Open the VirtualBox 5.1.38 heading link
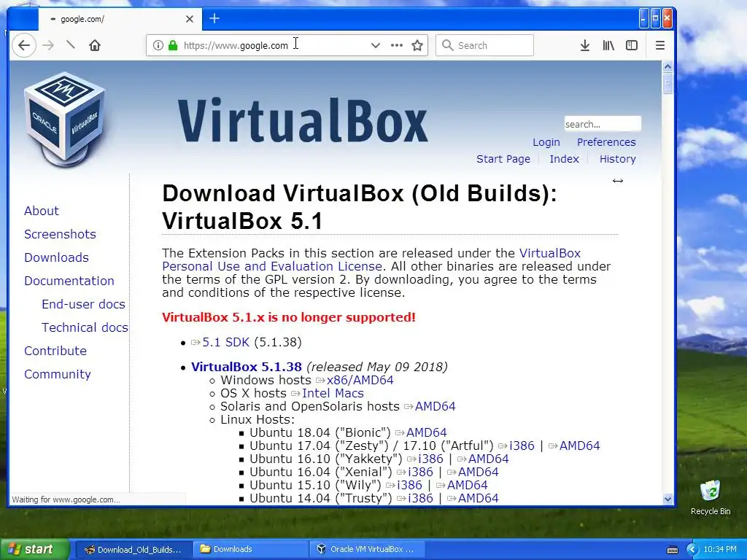The width and height of the screenshot is (747, 560). click(247, 367)
